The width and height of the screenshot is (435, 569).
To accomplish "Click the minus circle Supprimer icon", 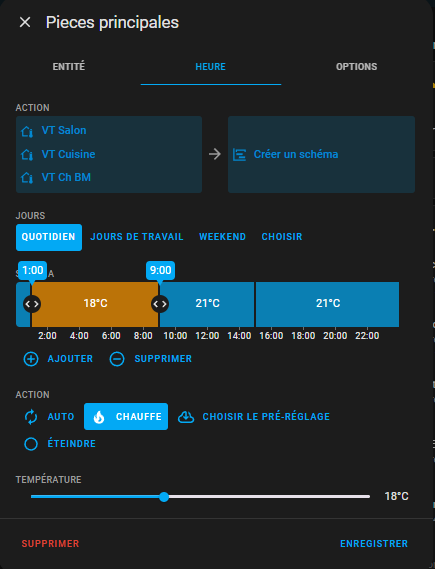I will (x=117, y=359).
